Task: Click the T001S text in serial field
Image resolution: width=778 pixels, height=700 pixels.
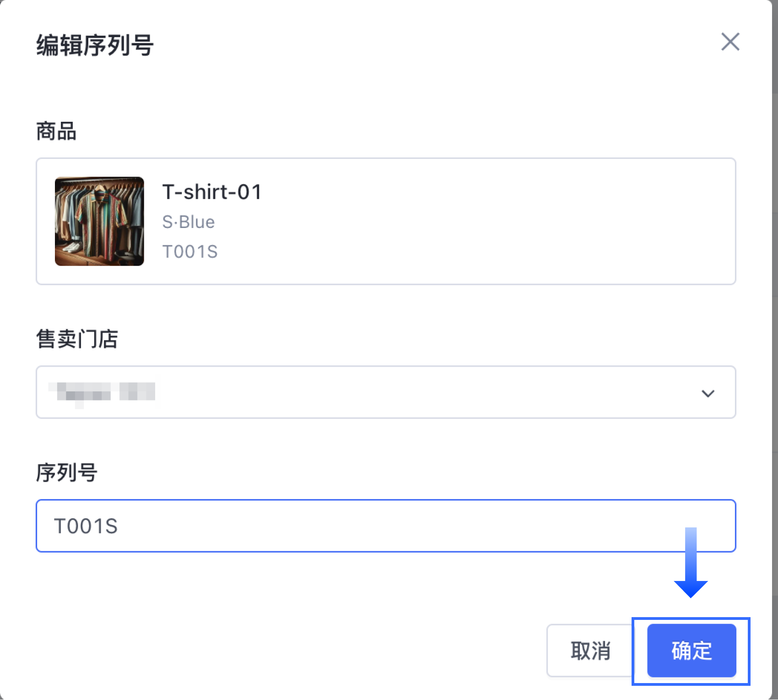Action: [86, 526]
